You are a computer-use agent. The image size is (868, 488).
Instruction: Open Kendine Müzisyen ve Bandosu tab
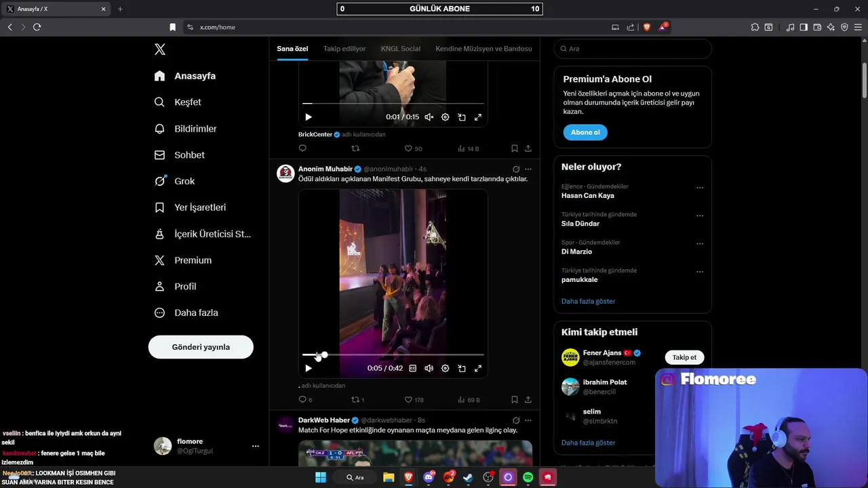(x=484, y=49)
